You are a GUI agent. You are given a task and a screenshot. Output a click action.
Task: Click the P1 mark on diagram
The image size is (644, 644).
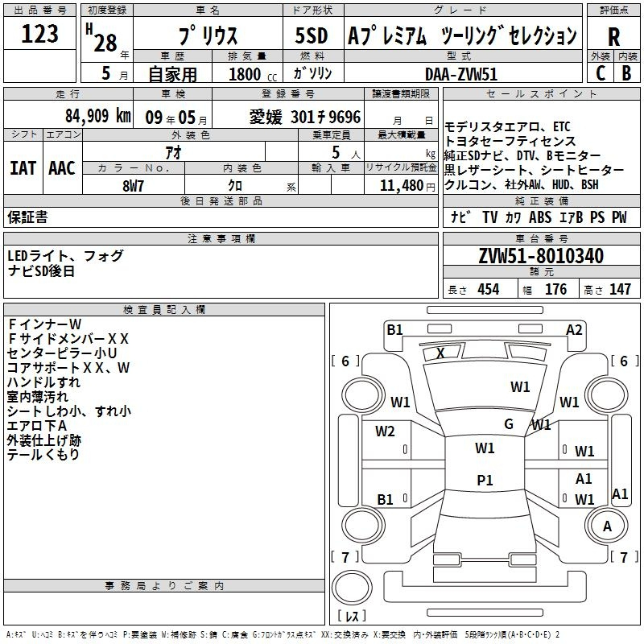485,480
